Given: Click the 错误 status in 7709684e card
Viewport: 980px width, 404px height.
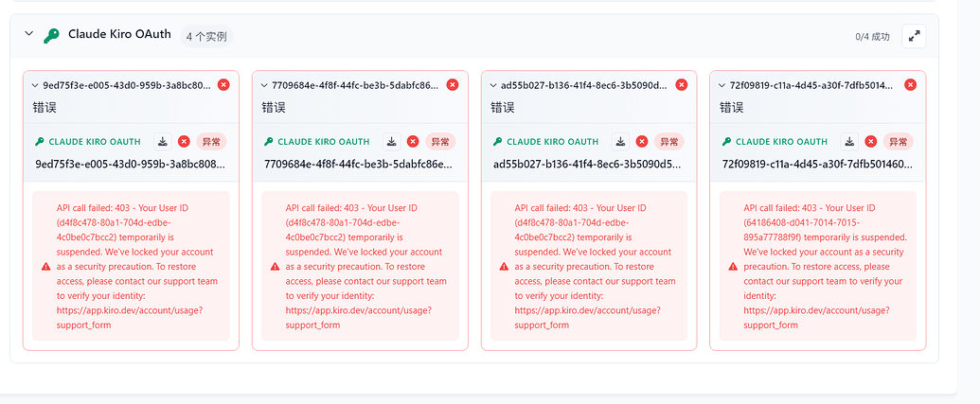Looking at the screenshot, I should (x=274, y=108).
